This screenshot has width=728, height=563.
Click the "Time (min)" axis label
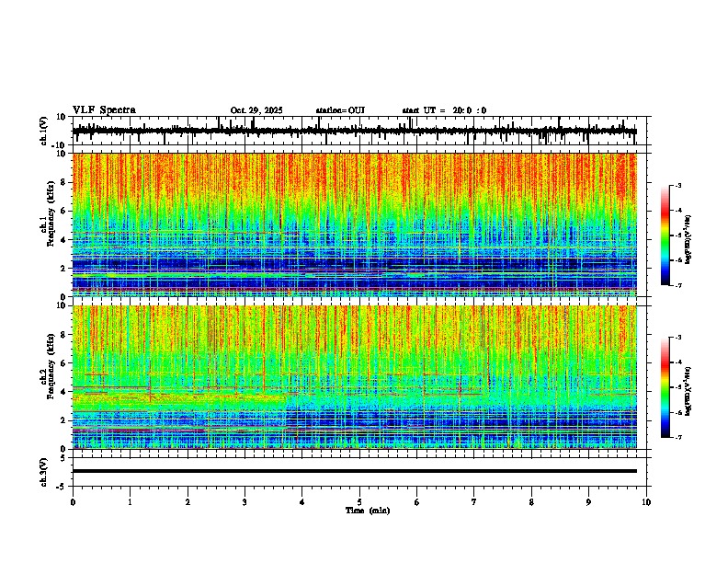pyautogui.click(x=368, y=511)
